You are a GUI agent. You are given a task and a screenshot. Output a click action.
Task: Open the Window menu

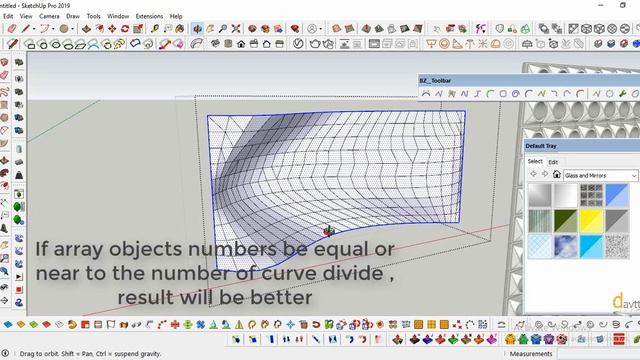118,16
